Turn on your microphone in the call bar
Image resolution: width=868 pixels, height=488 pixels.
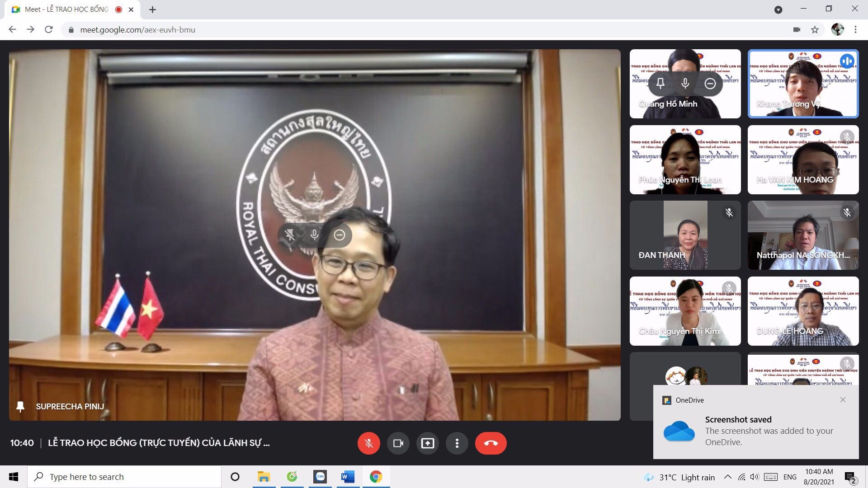point(369,443)
